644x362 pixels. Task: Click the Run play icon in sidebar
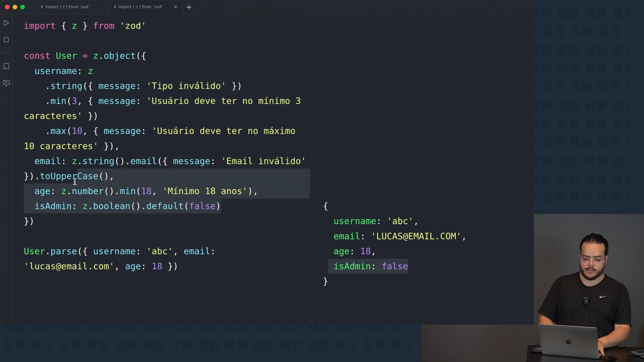pyautogui.click(x=6, y=23)
